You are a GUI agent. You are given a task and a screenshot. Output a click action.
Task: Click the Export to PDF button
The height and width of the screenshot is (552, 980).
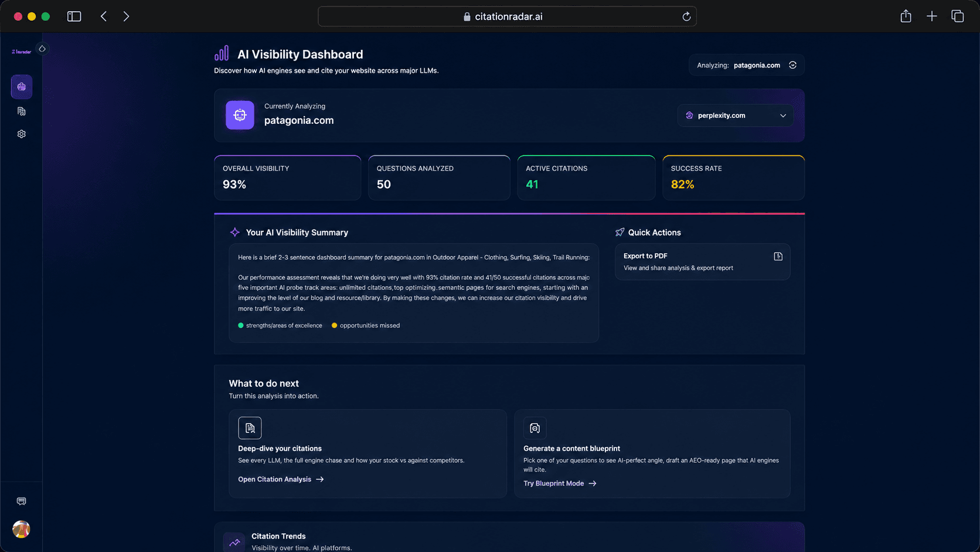point(702,262)
